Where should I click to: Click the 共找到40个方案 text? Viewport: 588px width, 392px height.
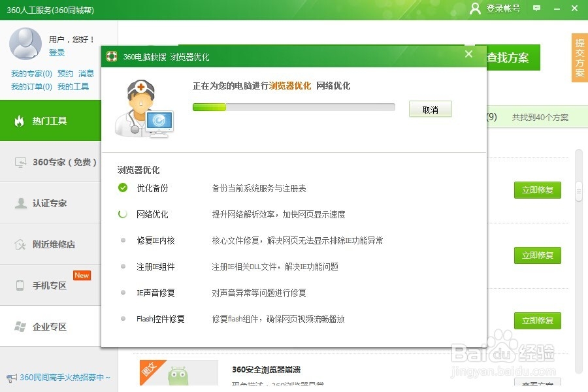click(x=540, y=118)
